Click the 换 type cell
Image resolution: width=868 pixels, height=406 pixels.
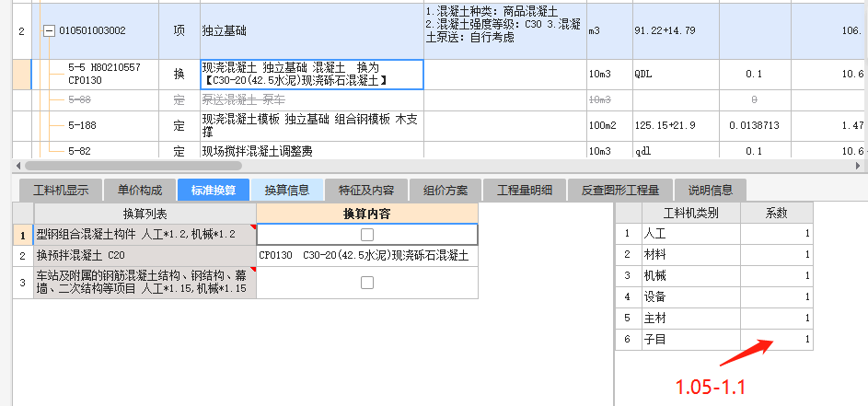coord(179,75)
